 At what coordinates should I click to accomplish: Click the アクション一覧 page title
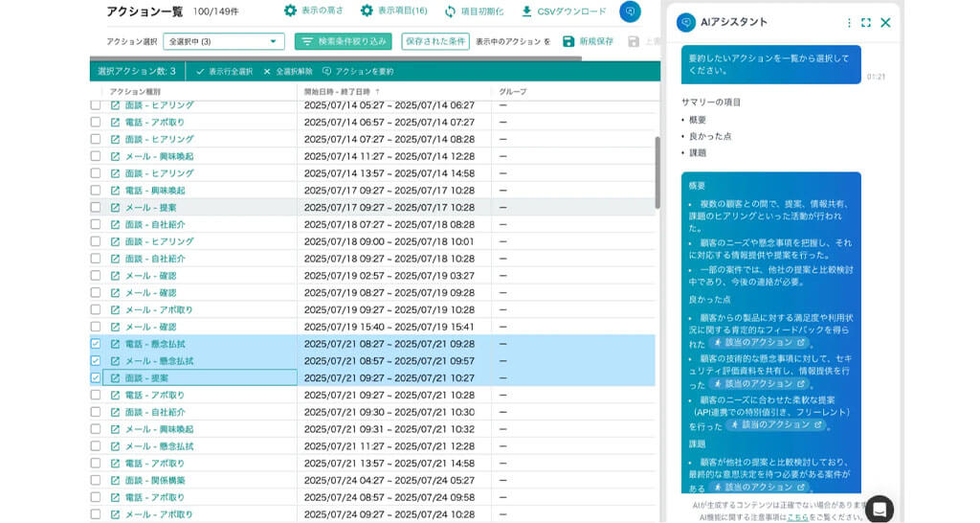[145, 11]
